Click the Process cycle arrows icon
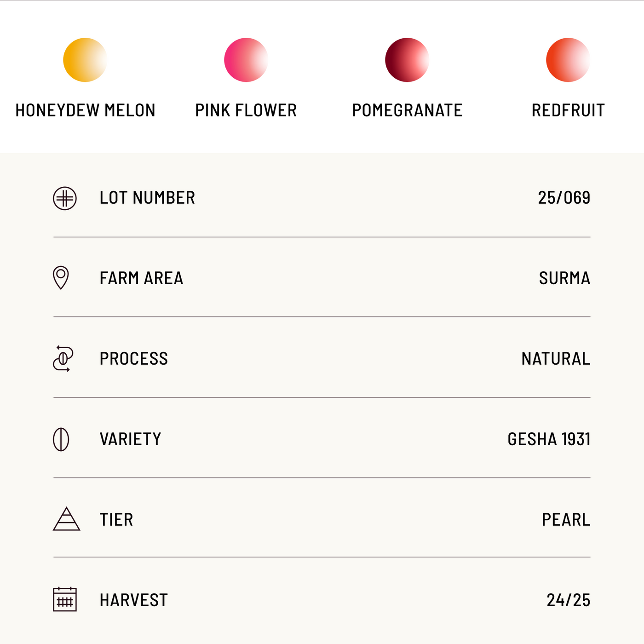The width and height of the screenshot is (644, 644). point(63,359)
